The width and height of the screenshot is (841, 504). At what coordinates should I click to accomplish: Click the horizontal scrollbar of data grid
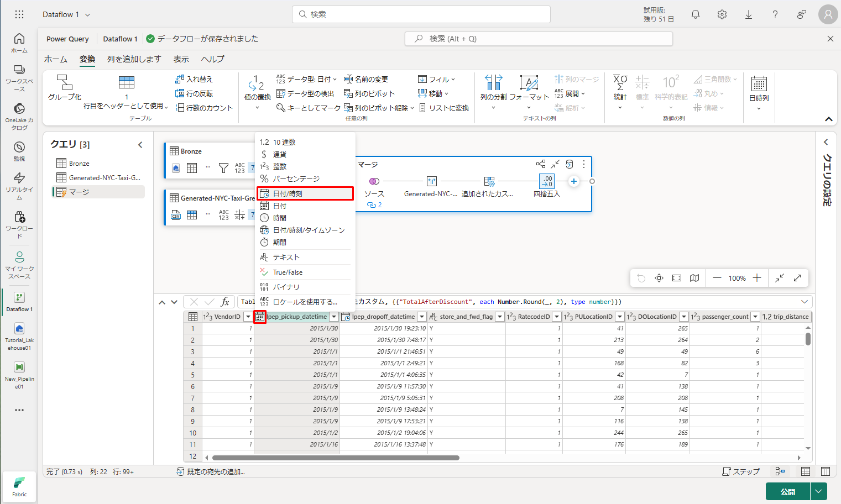[336, 458]
